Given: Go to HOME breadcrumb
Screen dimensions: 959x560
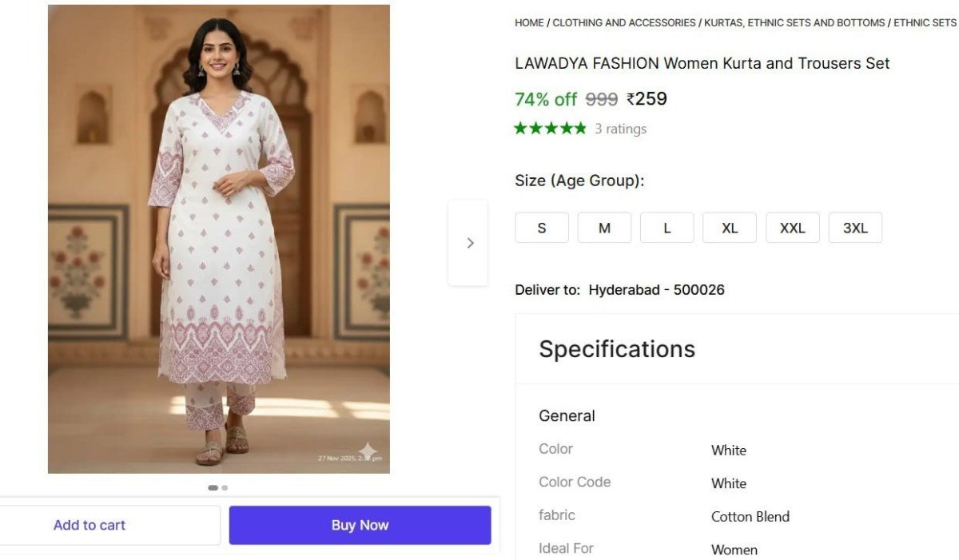Looking at the screenshot, I should tap(529, 23).
